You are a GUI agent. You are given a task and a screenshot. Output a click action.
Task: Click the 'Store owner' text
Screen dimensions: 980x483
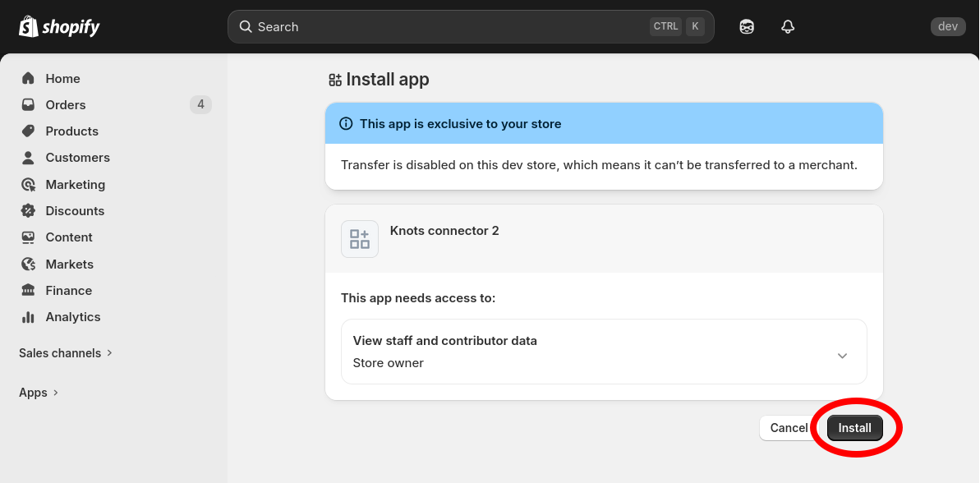[x=388, y=363]
